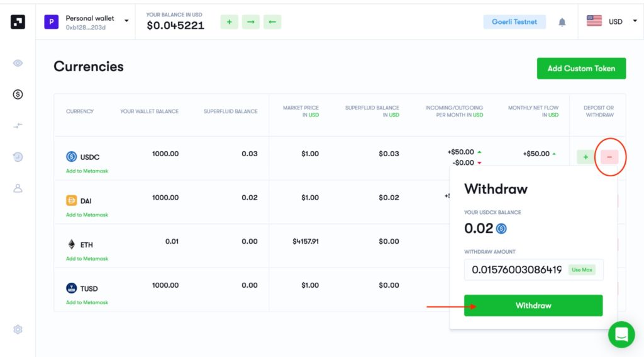
Task: Click the Goerli Testnet network badge
Action: 514,22
